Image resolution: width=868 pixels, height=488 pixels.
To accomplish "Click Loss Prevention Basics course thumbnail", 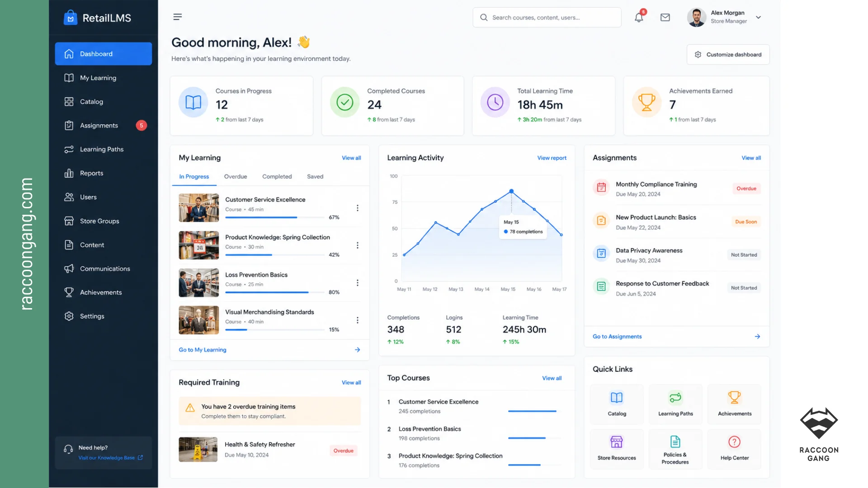I will tap(199, 283).
